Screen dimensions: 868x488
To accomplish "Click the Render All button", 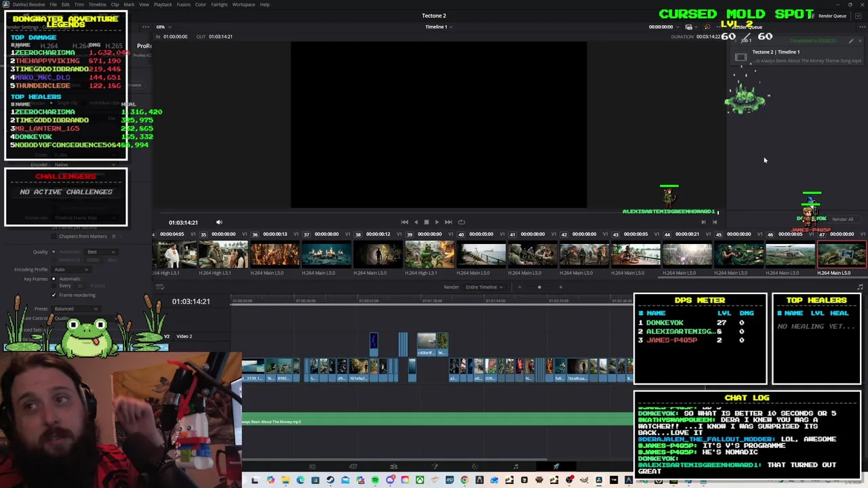I will pyautogui.click(x=842, y=219).
